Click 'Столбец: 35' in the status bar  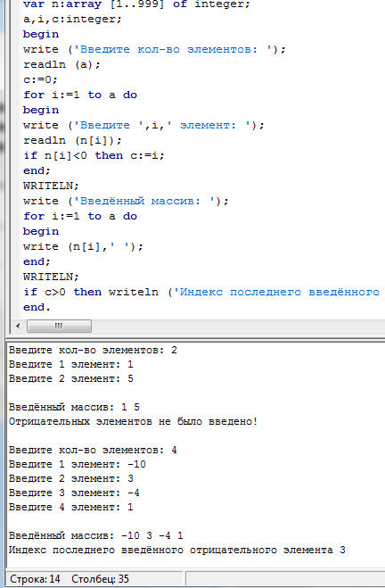tap(101, 579)
